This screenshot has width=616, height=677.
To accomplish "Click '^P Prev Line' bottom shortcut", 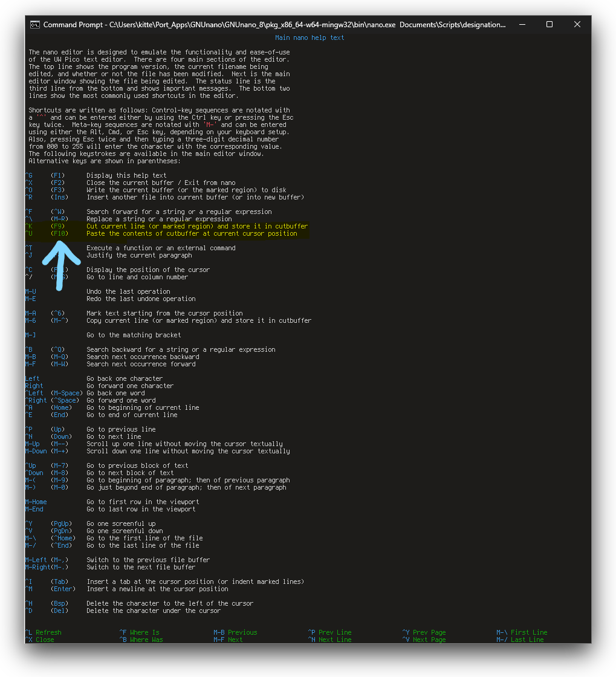I will pos(330,632).
